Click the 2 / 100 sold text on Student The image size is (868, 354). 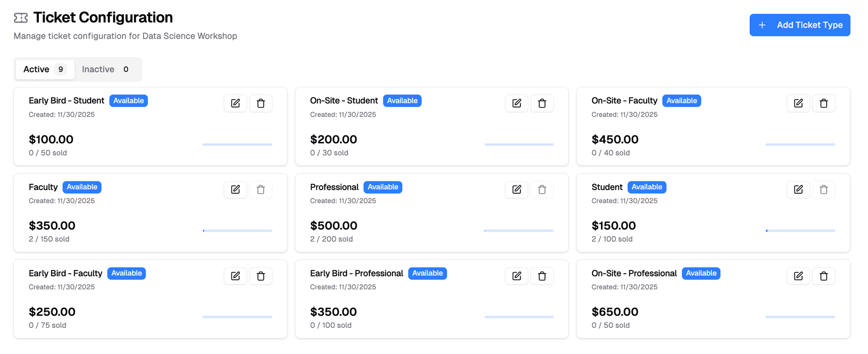pos(612,239)
